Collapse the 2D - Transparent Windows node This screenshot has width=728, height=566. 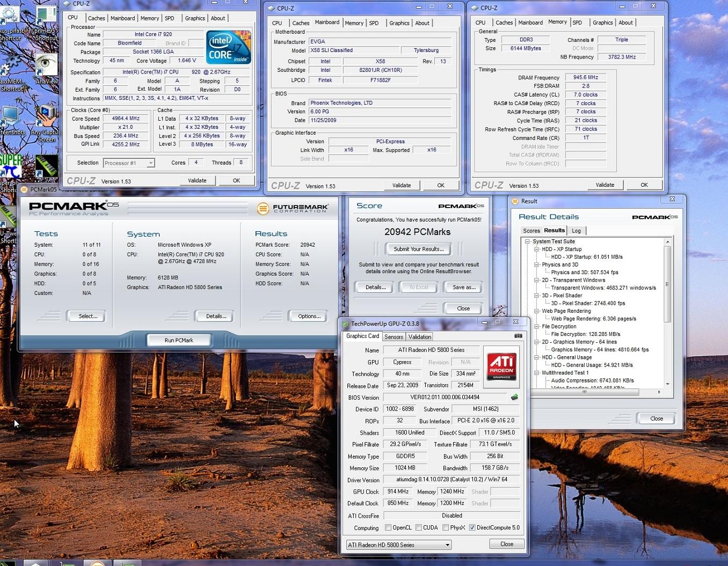(x=536, y=280)
